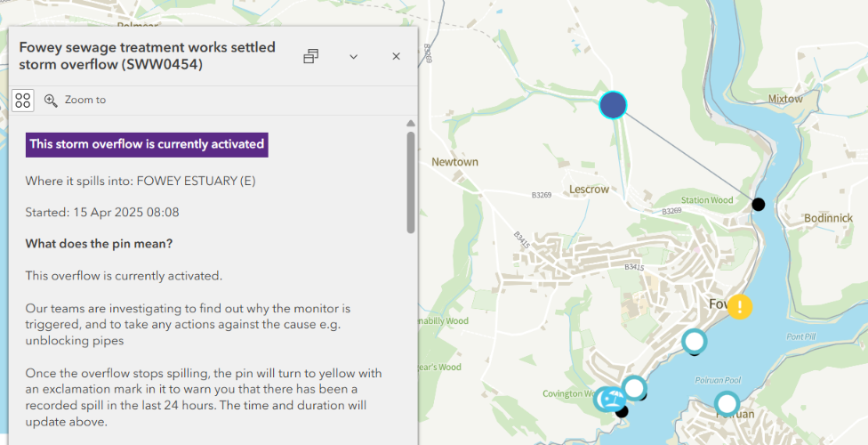Click the purple "currently activated" status banner
The image size is (868, 445).
[x=147, y=144]
